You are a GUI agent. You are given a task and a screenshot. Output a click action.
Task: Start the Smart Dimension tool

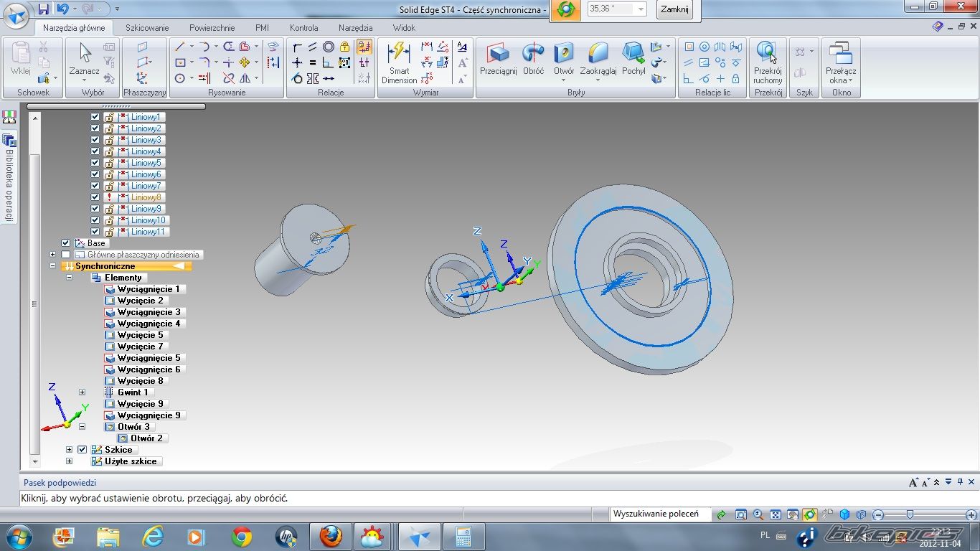coord(399,63)
